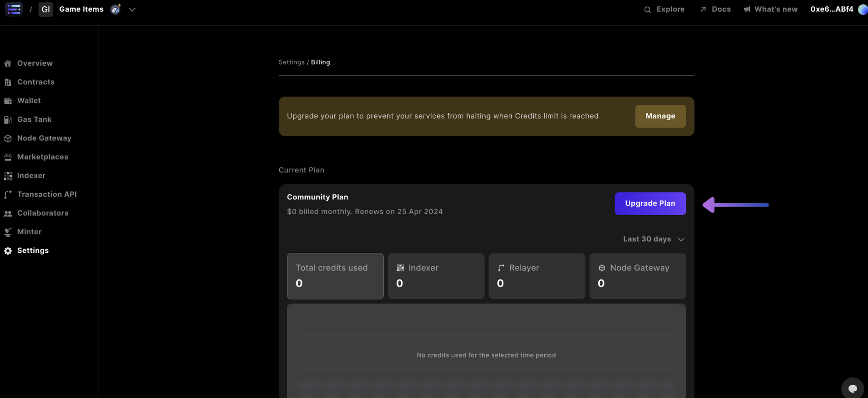Click the wallet avatar circle at top right

point(862,10)
